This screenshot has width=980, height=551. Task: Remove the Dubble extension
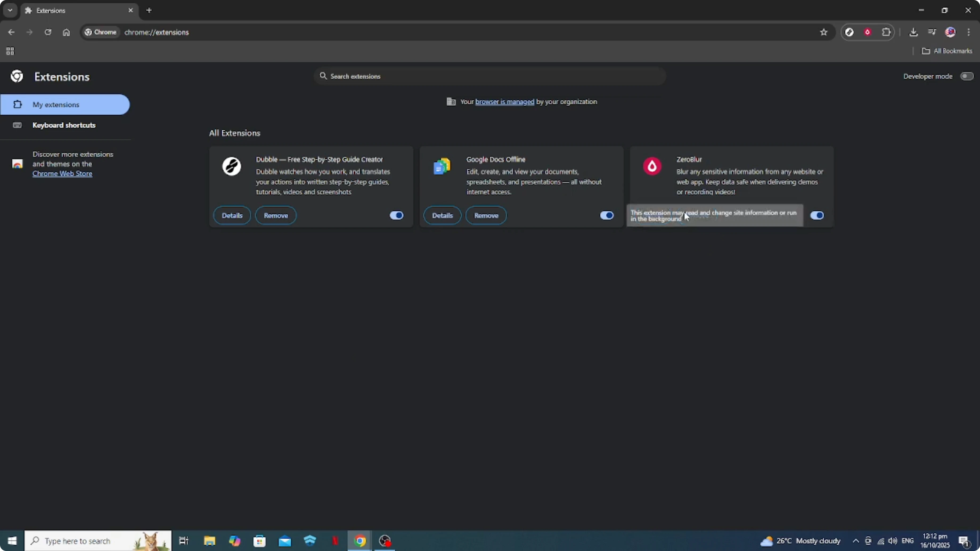(276, 215)
